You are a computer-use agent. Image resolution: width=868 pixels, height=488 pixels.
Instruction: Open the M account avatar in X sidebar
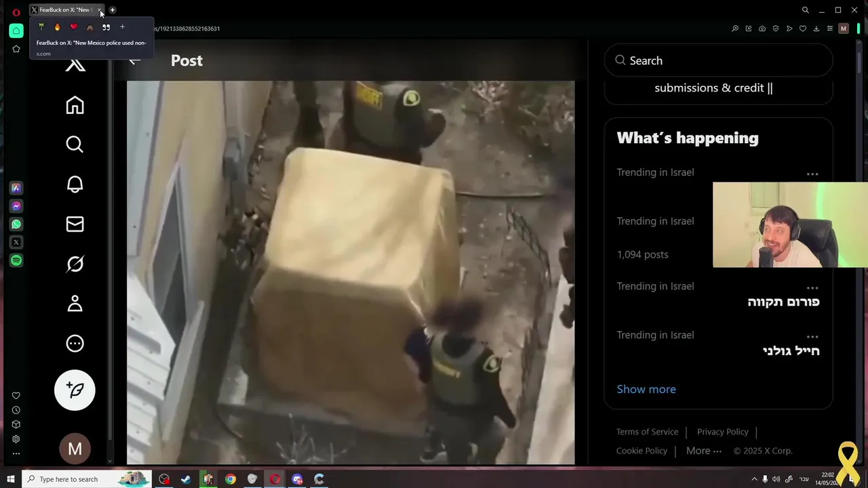click(x=75, y=449)
